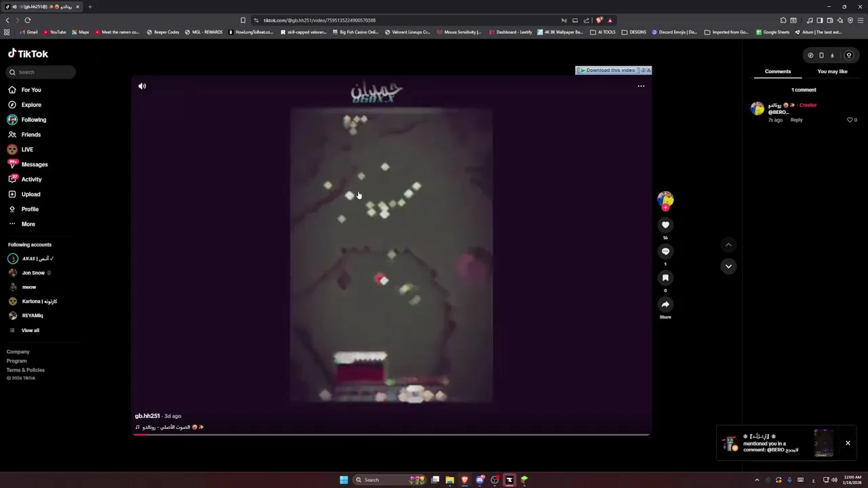Open Kartona following account
This screenshot has height=488, width=868.
pyautogui.click(x=33, y=301)
